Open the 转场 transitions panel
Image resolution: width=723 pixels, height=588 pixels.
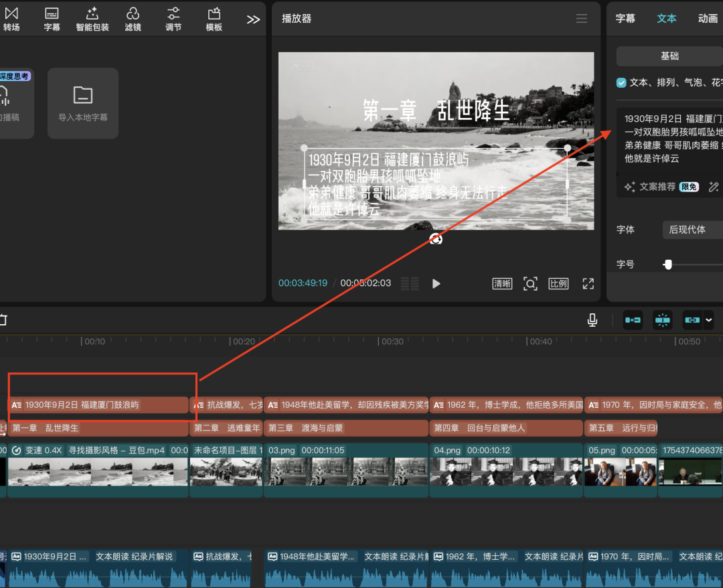11,19
